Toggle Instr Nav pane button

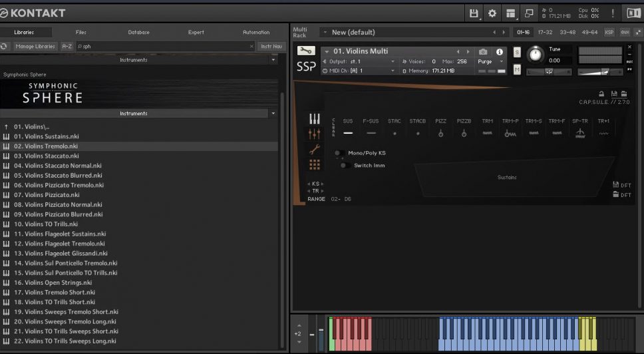coord(271,47)
